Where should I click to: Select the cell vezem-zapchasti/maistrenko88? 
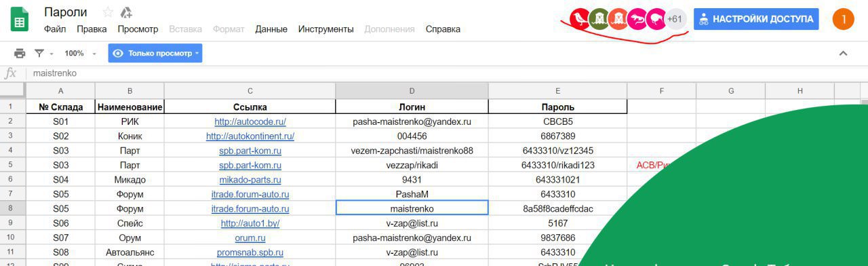tap(412, 151)
